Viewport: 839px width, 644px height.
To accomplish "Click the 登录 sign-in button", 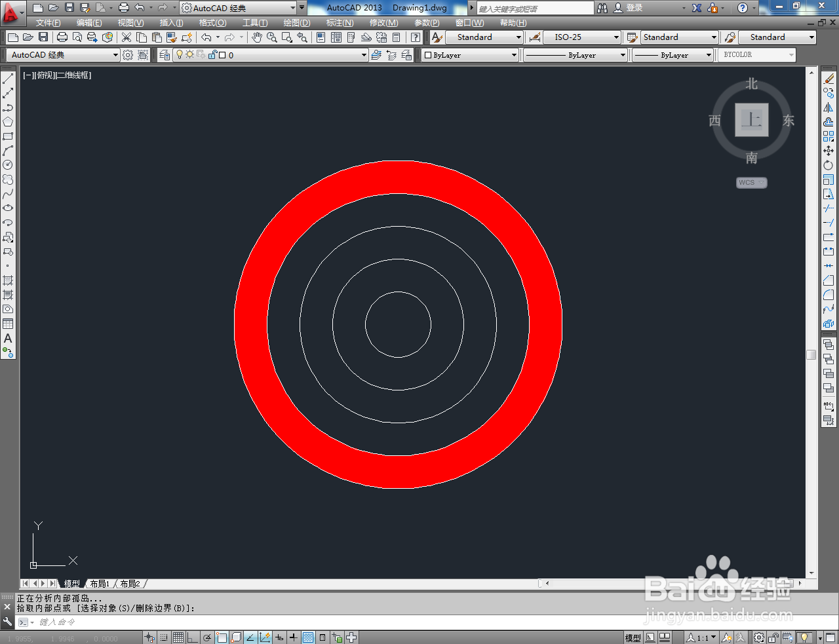I will click(x=628, y=8).
